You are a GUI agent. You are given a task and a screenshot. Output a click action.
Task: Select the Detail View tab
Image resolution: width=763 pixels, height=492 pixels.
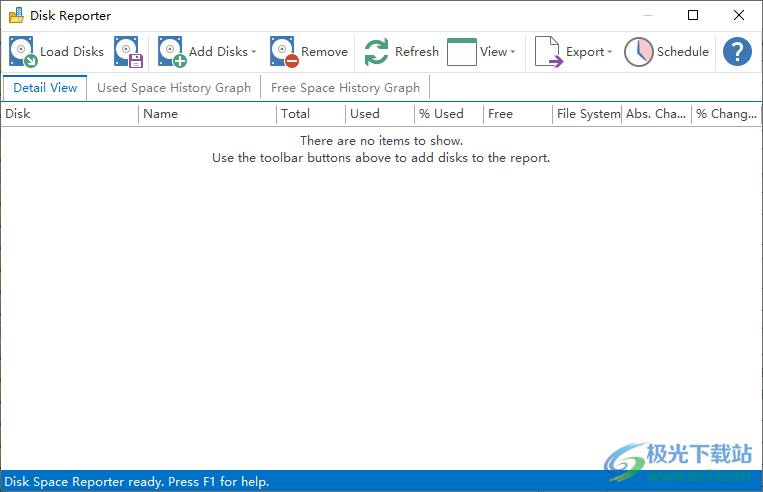(x=45, y=88)
